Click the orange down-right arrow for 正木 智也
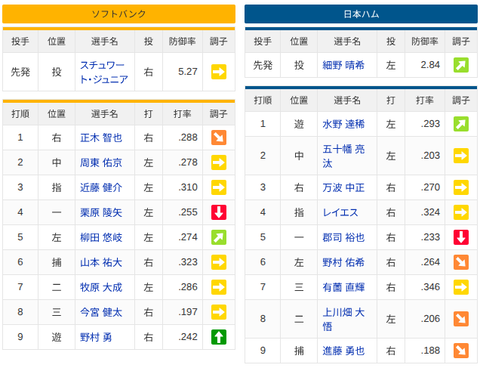Screen dimensions: 480x368 click(x=219, y=137)
